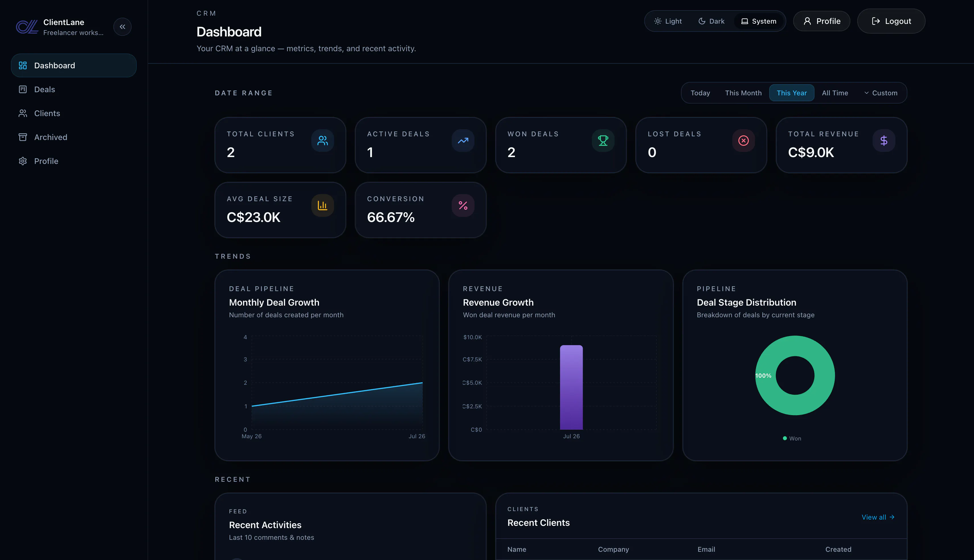Set date range to Today
Viewport: 974px width, 560px height.
pyautogui.click(x=700, y=93)
